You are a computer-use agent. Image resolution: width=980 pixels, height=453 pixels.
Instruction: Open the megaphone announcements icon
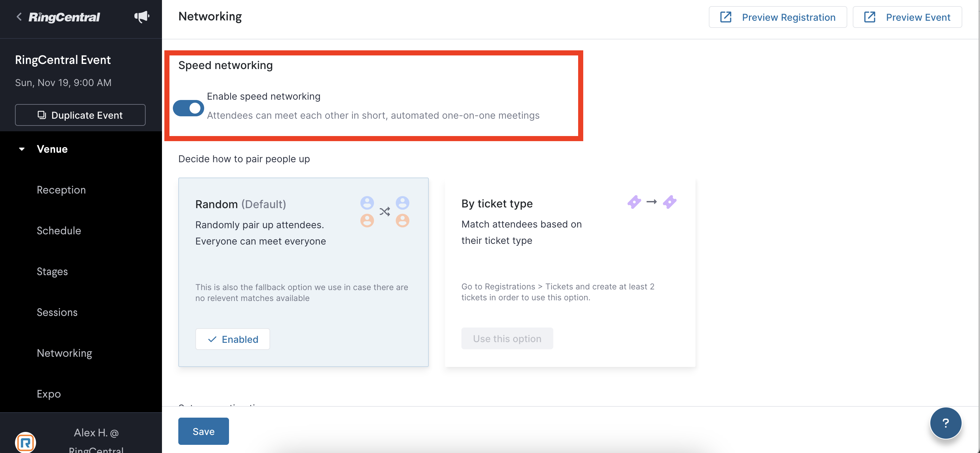click(142, 17)
